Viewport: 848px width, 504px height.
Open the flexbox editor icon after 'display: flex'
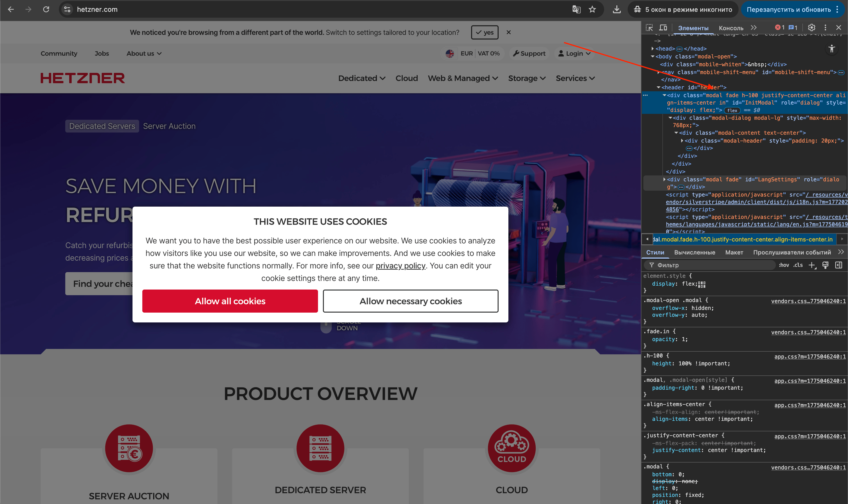[702, 284]
